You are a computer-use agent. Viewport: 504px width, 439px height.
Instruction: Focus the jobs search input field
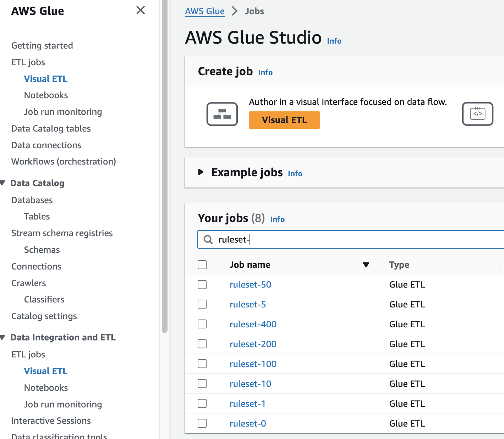(355, 240)
